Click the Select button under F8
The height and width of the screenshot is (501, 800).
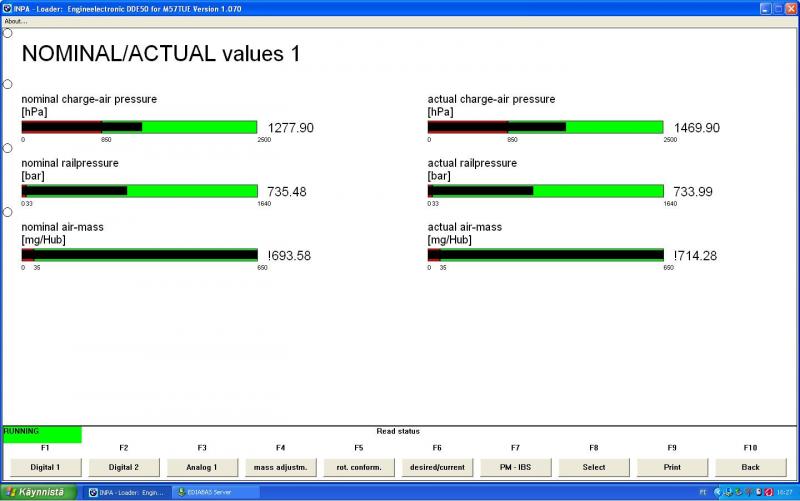pos(593,467)
